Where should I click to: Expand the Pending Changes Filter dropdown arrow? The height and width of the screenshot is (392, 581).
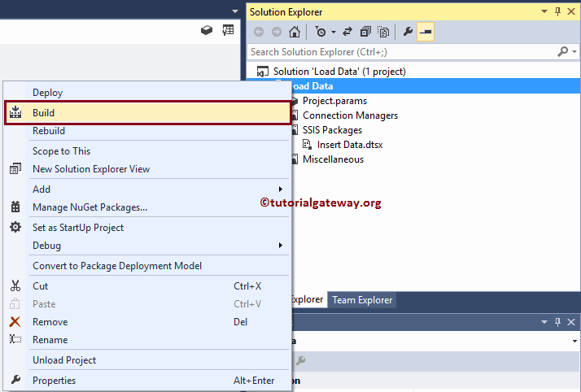point(334,33)
